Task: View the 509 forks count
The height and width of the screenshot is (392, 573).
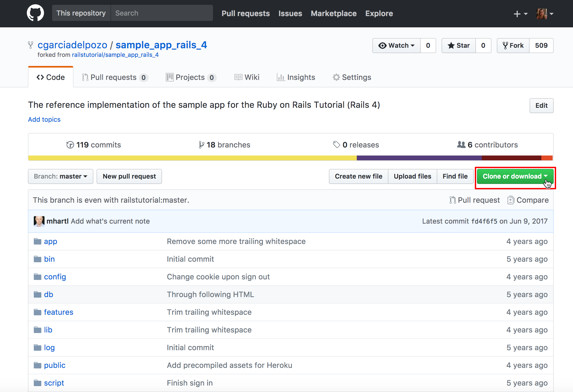Action: (541, 46)
